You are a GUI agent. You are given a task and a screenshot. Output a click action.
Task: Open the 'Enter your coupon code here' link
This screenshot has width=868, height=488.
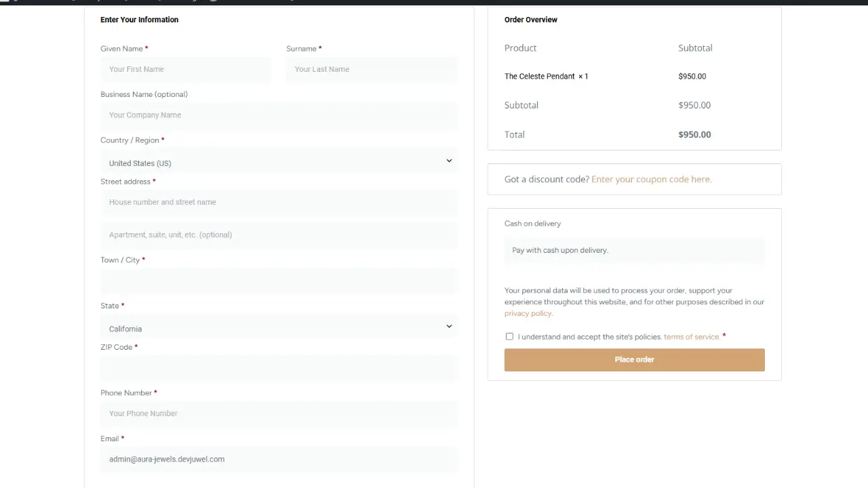click(x=651, y=179)
